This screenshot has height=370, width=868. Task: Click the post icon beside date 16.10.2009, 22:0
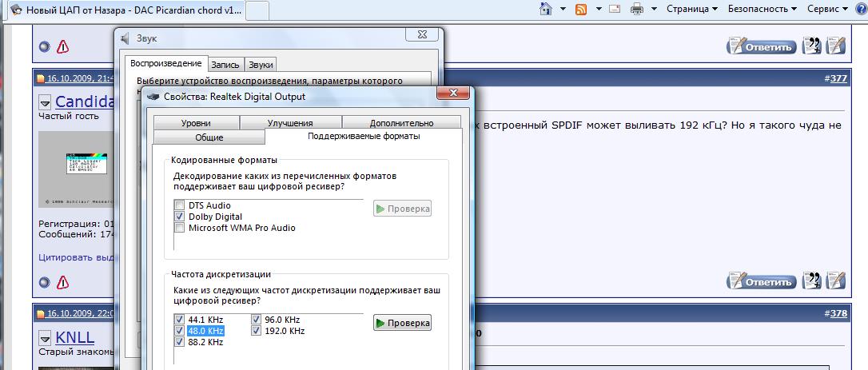tap(41, 313)
